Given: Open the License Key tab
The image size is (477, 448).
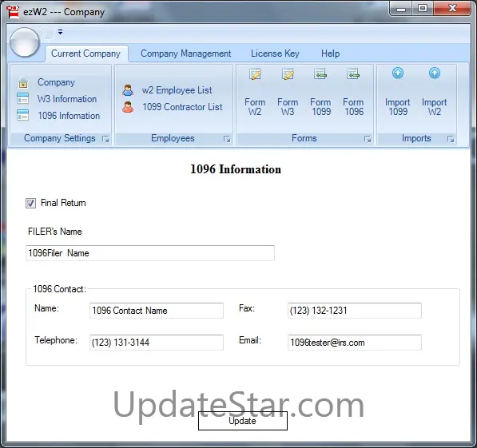Looking at the screenshot, I should point(275,54).
